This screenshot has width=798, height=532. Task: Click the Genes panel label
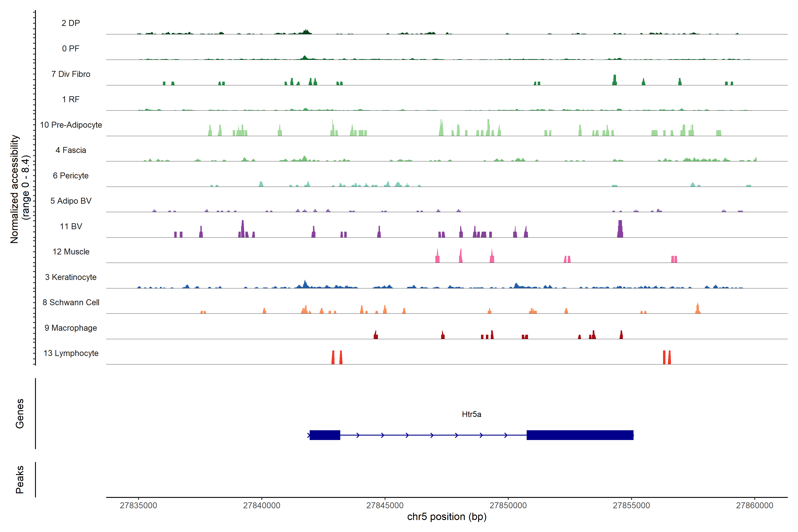click(20, 413)
